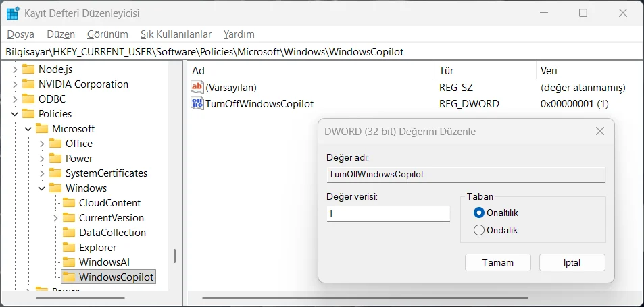Expand the NVIDIA Corporation key
This screenshot has width=644, height=307.
pos(15,84)
